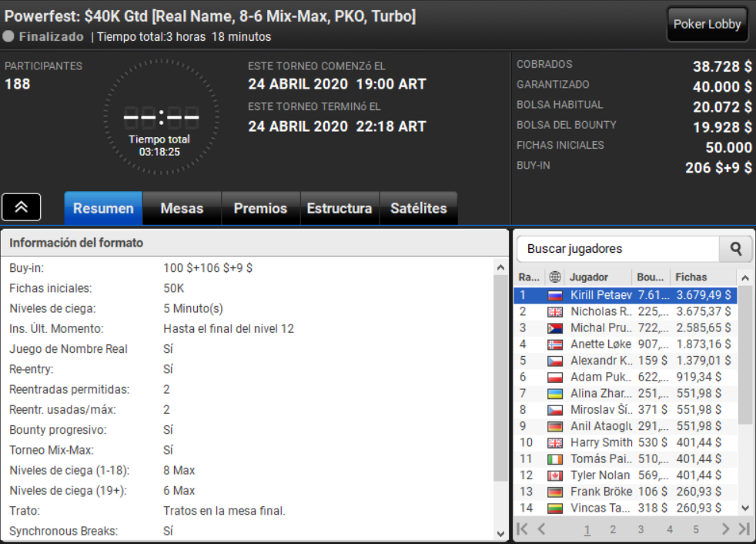Focus the Buscar jugadores search field
Image resolution: width=756 pixels, height=544 pixels.
(x=618, y=249)
